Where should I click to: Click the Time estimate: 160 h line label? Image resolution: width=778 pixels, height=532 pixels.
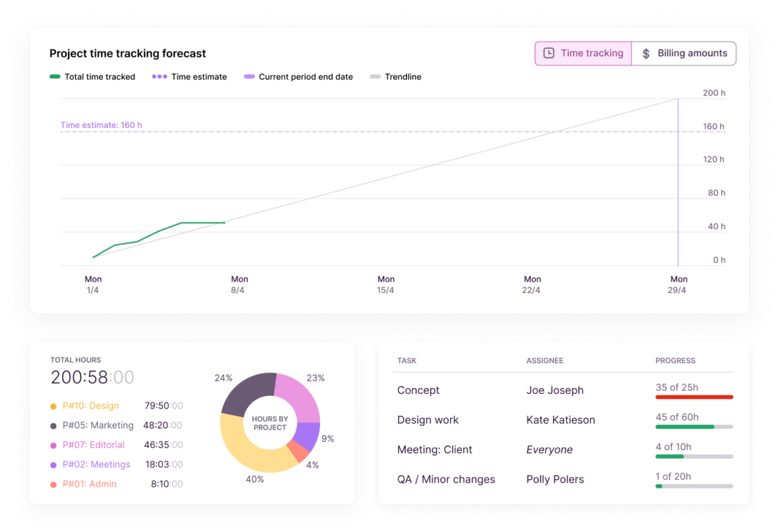101,125
